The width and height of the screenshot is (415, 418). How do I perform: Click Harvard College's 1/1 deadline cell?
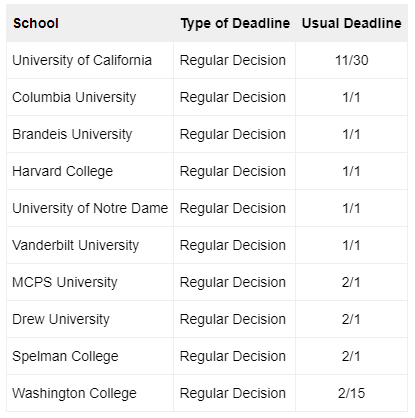point(351,171)
